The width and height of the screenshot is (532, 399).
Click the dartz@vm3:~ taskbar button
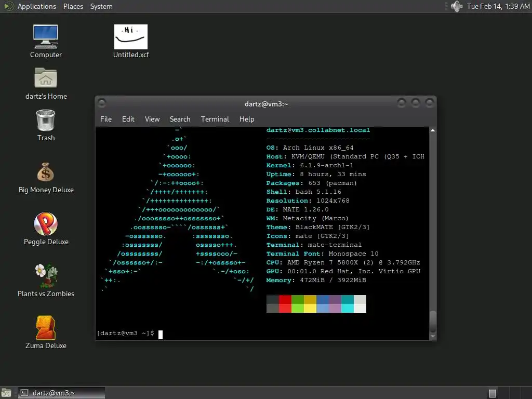coord(61,393)
